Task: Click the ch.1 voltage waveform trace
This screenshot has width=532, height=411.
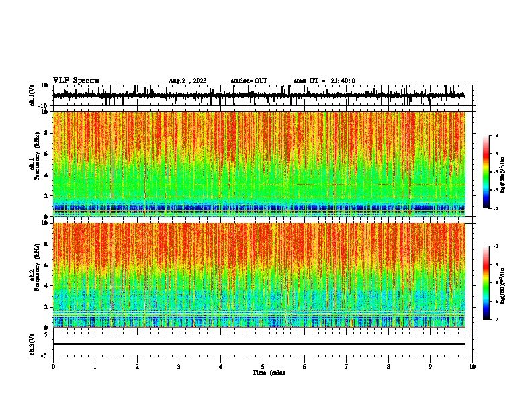Action: [x=259, y=95]
